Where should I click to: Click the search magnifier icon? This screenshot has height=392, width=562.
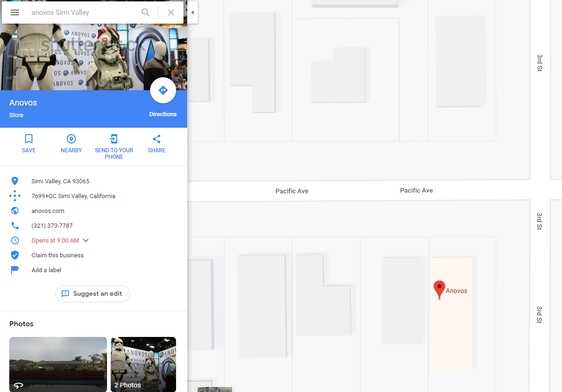(x=146, y=12)
